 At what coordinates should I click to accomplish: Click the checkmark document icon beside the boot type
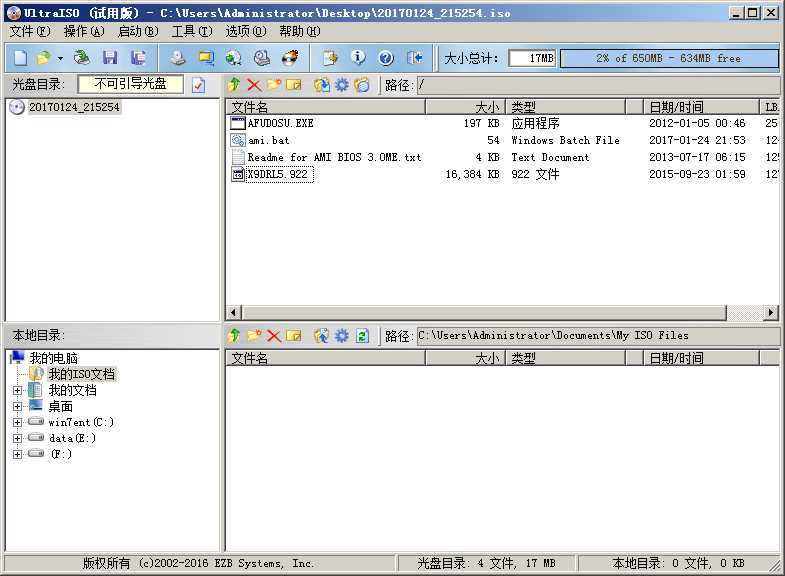coord(198,85)
